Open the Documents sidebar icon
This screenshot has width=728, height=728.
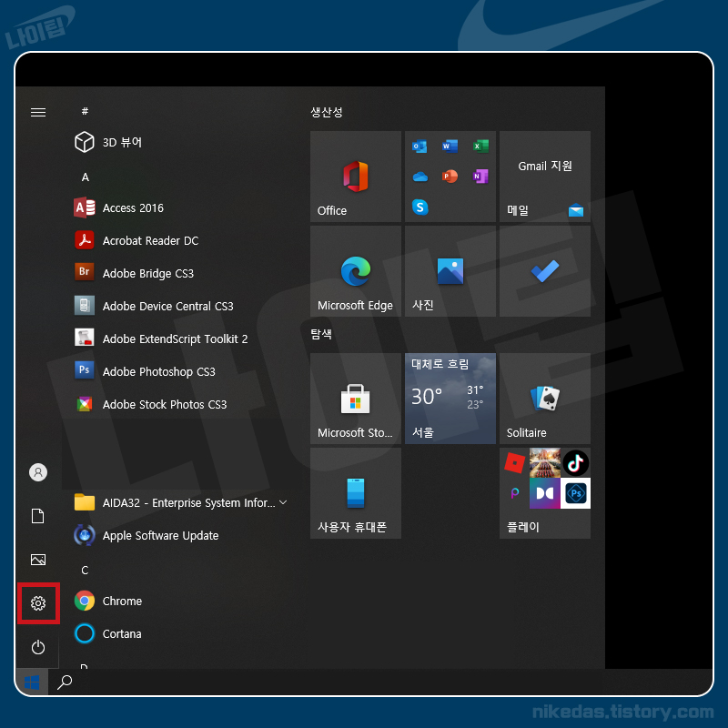click(38, 516)
